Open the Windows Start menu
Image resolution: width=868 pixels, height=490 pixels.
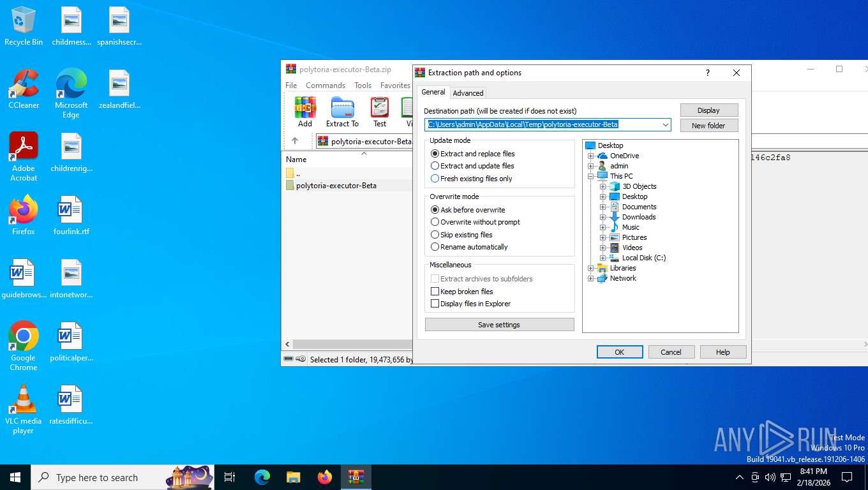point(15,477)
